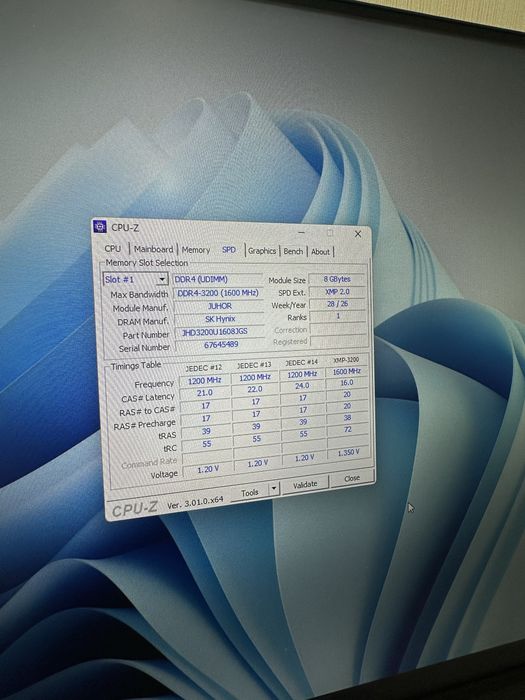The height and width of the screenshot is (700, 525).
Task: Click the serial number 67645489
Action: (221, 345)
